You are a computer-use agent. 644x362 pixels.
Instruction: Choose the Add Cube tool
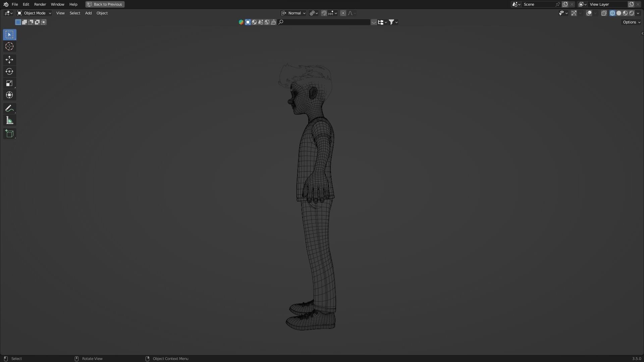(x=9, y=134)
